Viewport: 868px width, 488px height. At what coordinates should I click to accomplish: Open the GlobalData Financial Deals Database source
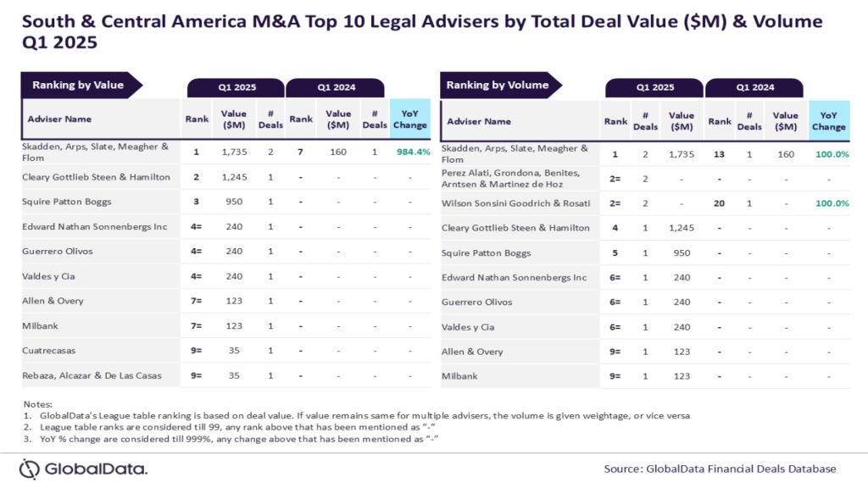[x=720, y=469]
